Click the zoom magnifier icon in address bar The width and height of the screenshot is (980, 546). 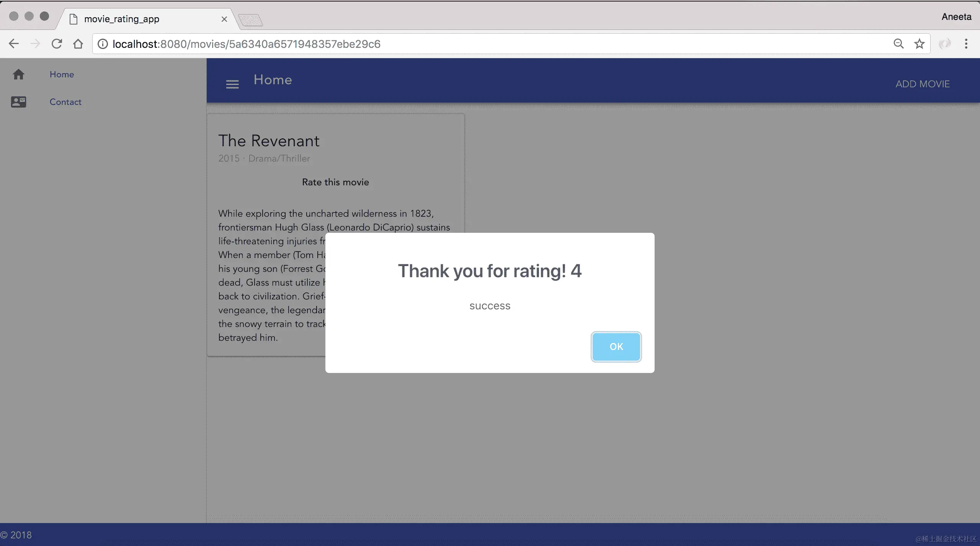click(898, 44)
